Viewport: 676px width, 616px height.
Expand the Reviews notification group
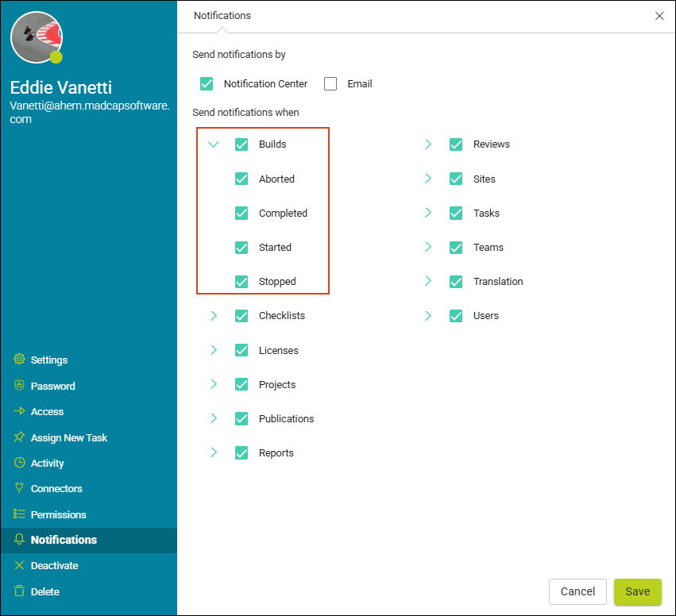coord(428,144)
